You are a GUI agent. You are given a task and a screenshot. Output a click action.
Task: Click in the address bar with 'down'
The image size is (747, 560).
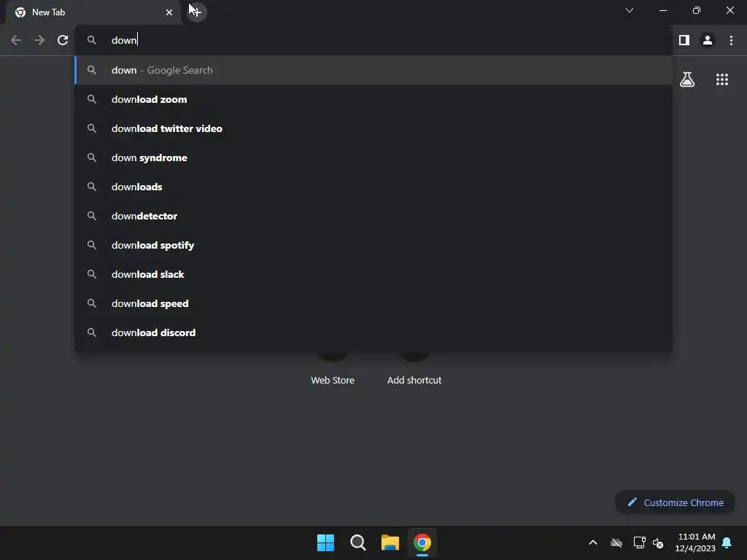tap(373, 40)
